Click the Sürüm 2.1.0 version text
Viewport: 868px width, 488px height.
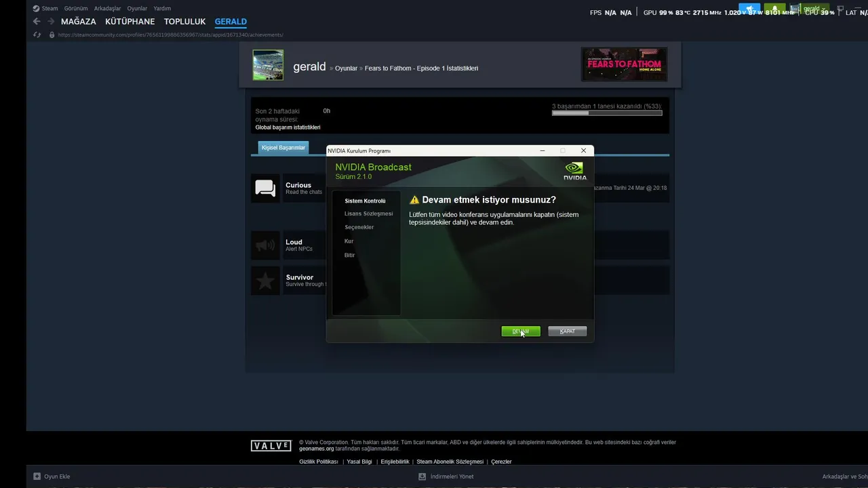coord(353,177)
